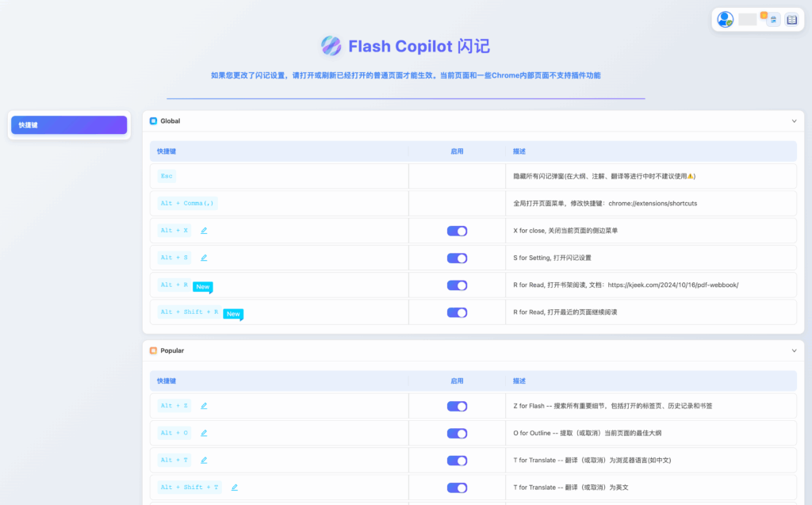Click the orange star badge icon
Viewport: 812px width, 505px height.
[x=764, y=16]
